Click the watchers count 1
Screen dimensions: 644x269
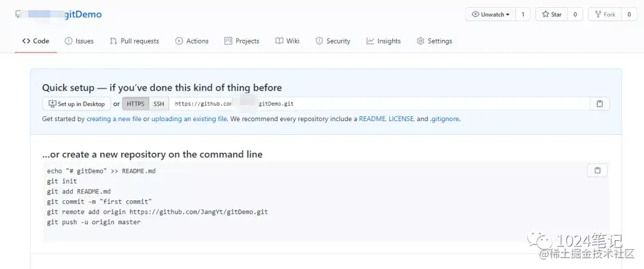(523, 14)
